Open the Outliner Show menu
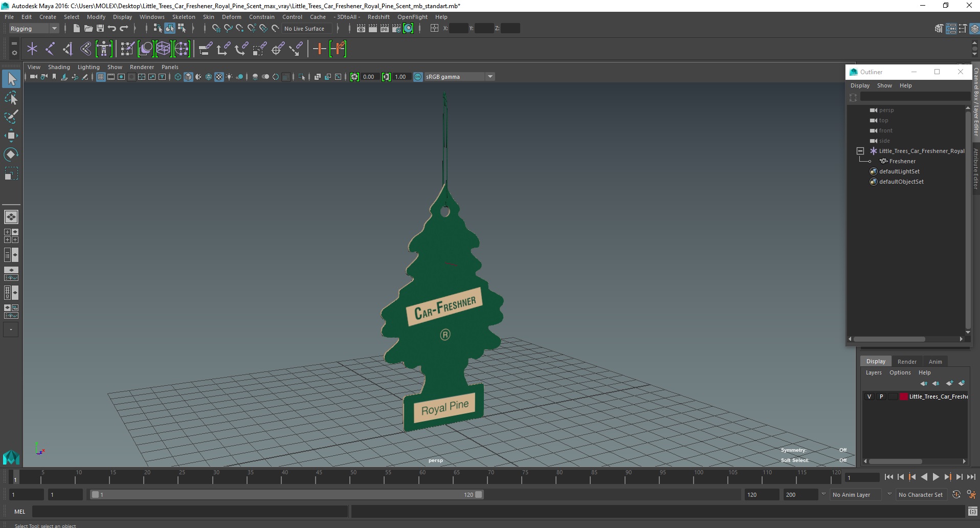 (884, 85)
